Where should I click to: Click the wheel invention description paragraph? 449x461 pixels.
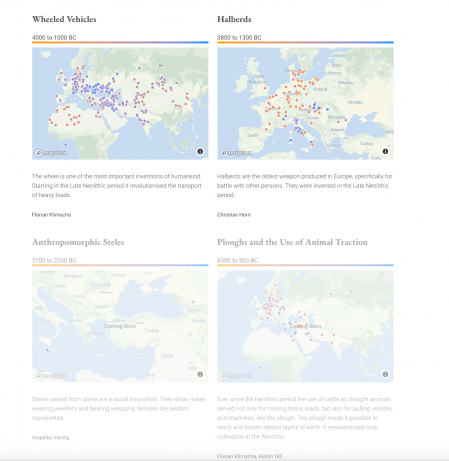(117, 186)
